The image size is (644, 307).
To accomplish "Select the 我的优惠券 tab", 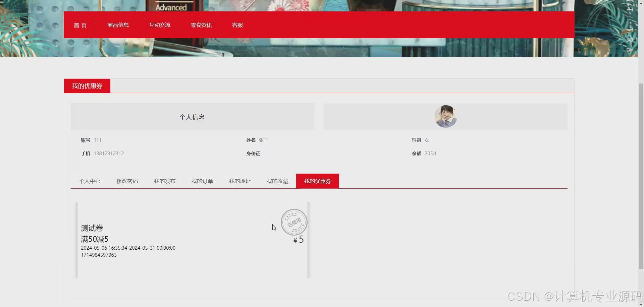I will point(317,181).
